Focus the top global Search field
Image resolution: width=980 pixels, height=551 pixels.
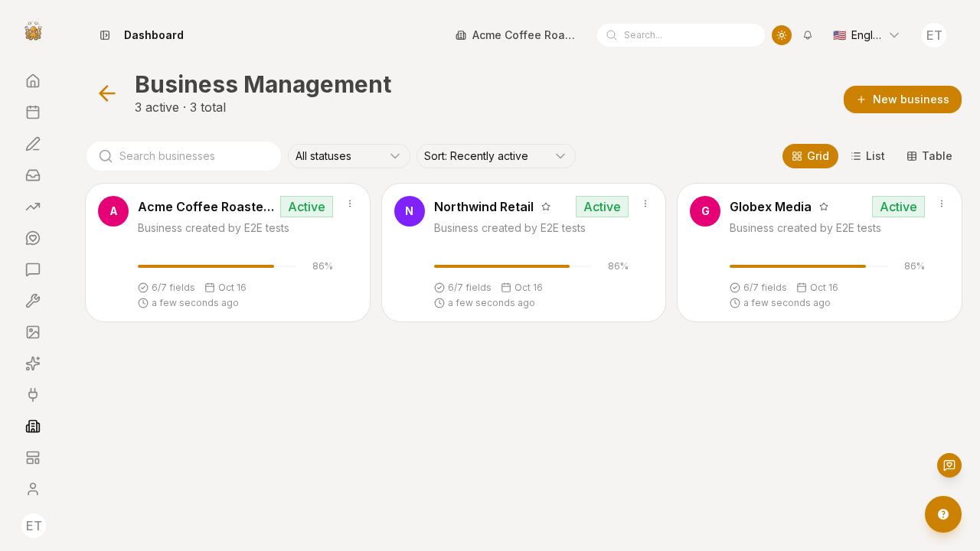(681, 35)
